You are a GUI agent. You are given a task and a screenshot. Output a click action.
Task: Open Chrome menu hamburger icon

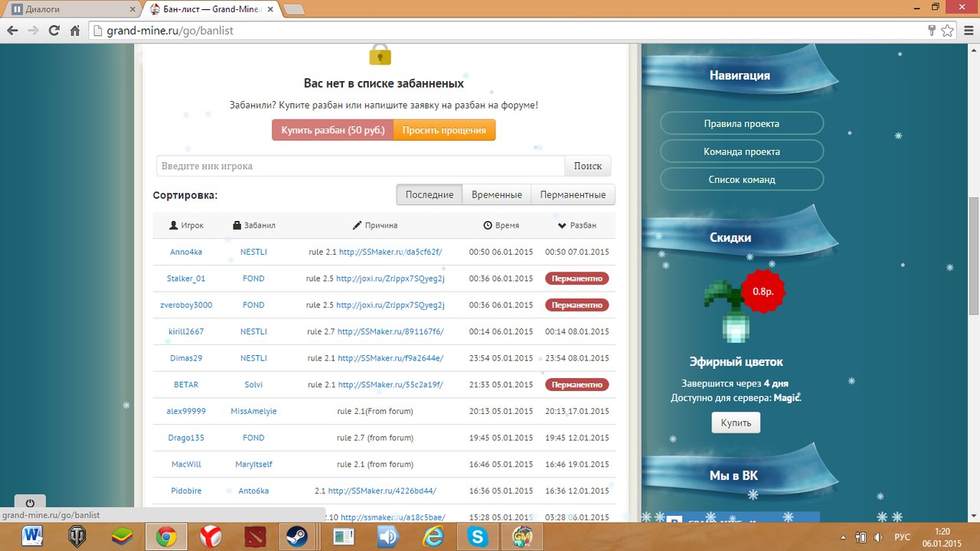coord(967,31)
